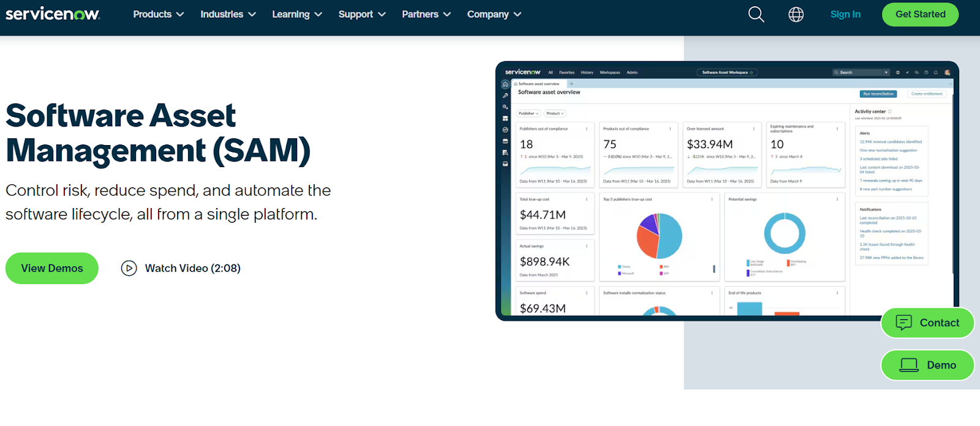980x426 pixels.
Task: Click the layout grid icon in dashboard sidebar
Action: click(505, 118)
